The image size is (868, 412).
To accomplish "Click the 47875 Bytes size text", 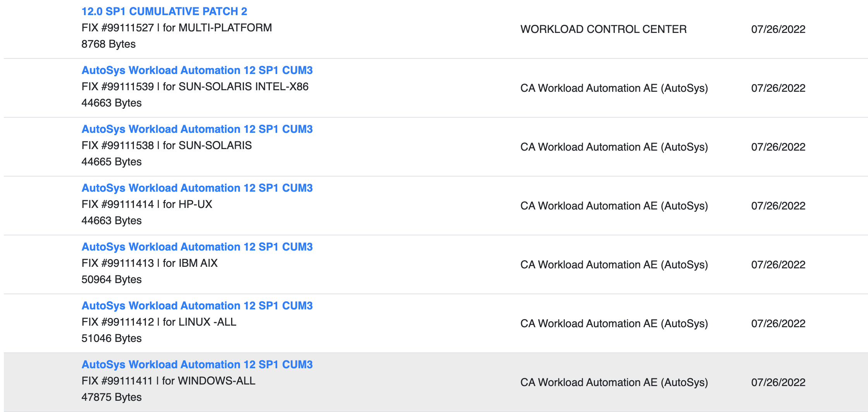I will [x=112, y=397].
